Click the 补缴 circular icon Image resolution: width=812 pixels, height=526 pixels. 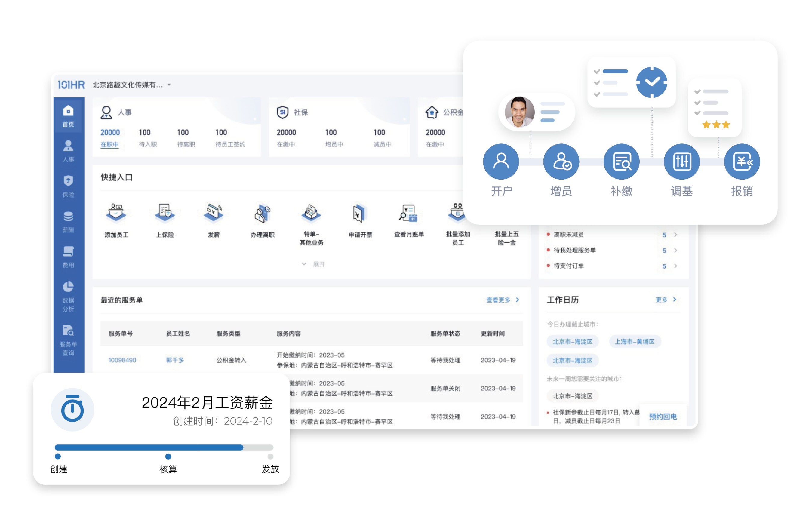pos(621,161)
